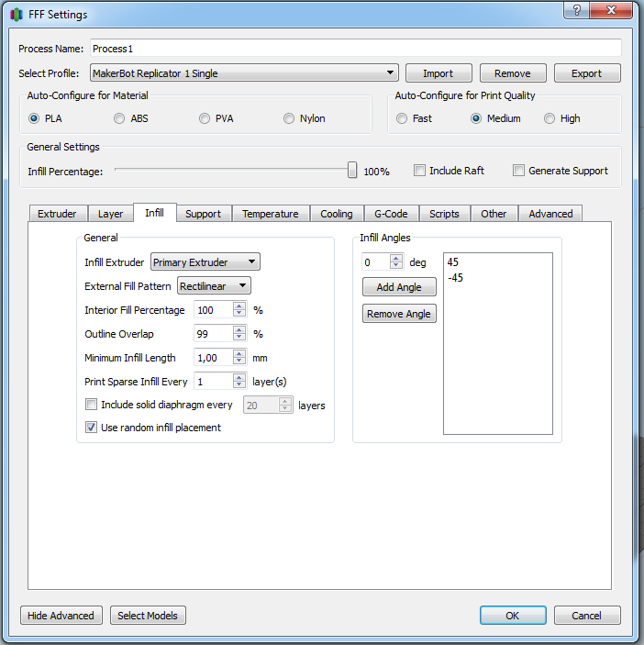The height and width of the screenshot is (645, 644).
Task: Click the Infill Percentage slider handle
Action: pos(352,170)
